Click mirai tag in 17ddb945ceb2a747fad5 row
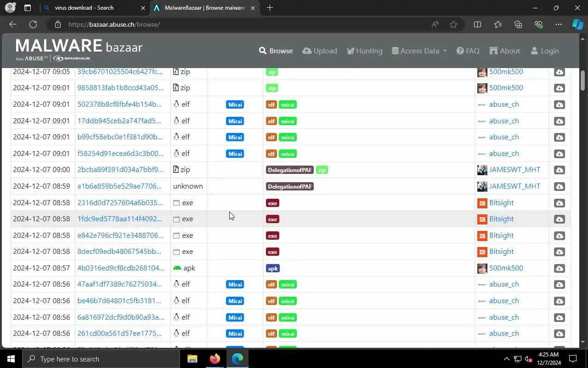The width and height of the screenshot is (588, 368). 288,121
